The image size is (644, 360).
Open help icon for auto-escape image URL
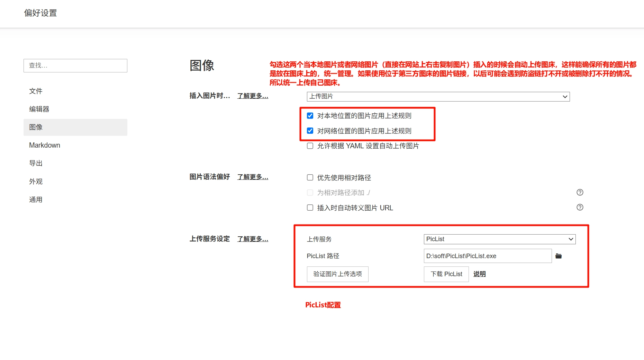coord(580,207)
